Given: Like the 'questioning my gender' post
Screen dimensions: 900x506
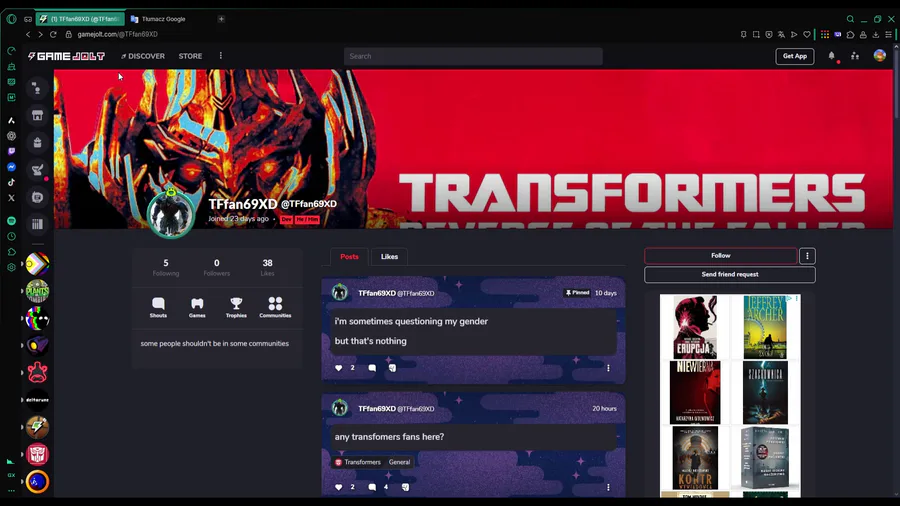Looking at the screenshot, I should pos(339,368).
